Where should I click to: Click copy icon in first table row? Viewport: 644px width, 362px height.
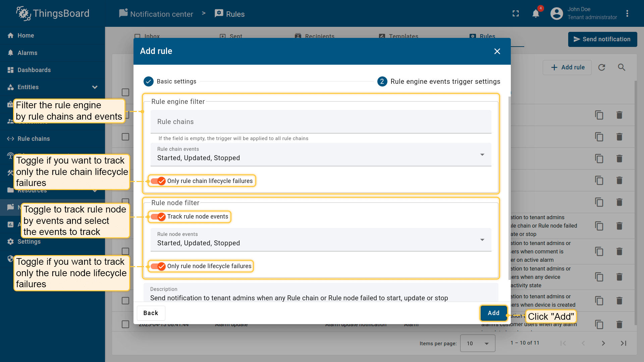[x=599, y=115]
